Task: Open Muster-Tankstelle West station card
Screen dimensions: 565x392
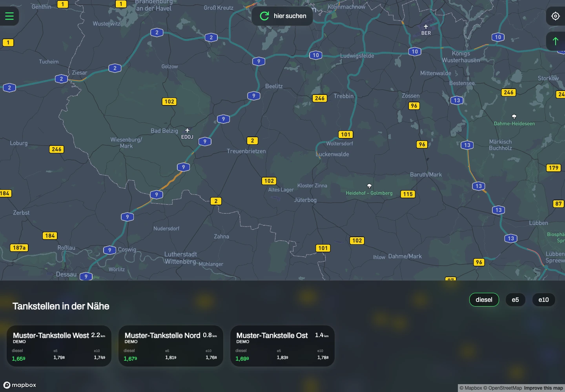Action: (59, 346)
